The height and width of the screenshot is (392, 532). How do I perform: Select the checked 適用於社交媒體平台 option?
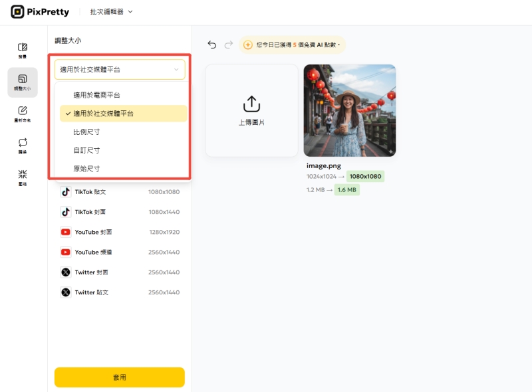click(103, 114)
